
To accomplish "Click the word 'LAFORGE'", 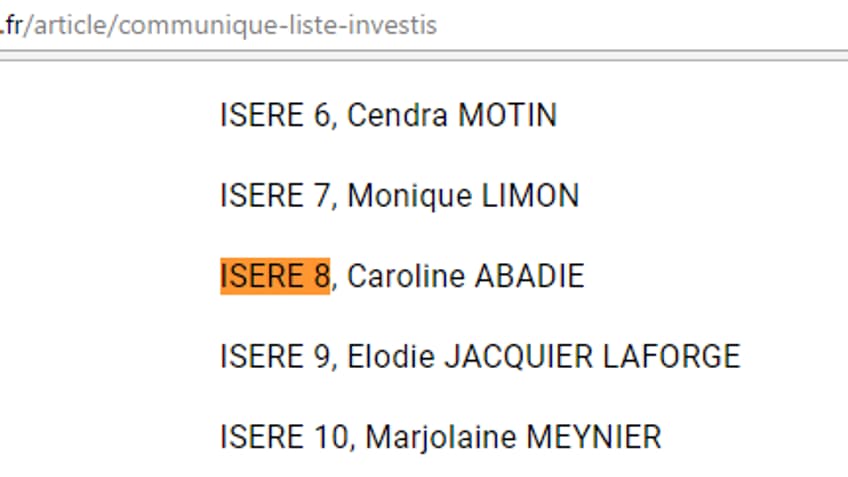I will pos(672,356).
